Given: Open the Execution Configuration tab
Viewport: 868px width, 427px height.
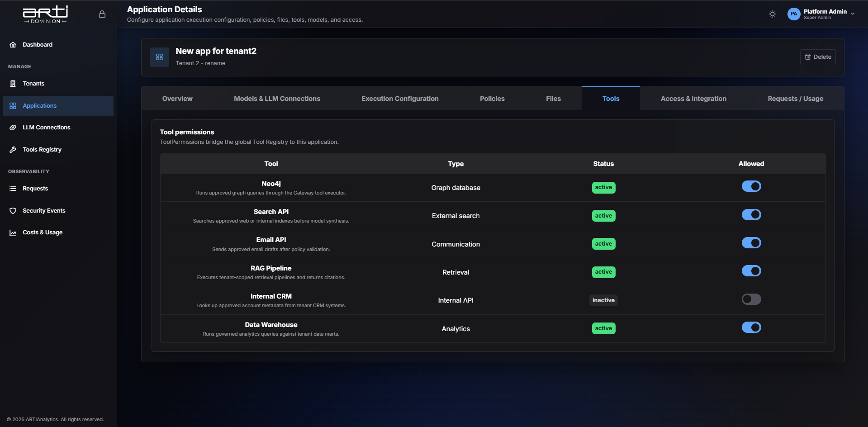Looking at the screenshot, I should pyautogui.click(x=400, y=99).
